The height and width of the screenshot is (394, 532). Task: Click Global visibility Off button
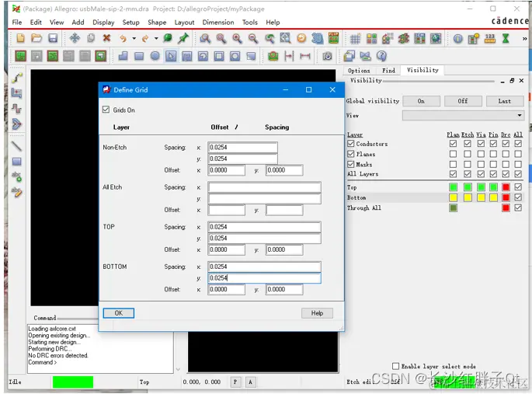click(463, 101)
